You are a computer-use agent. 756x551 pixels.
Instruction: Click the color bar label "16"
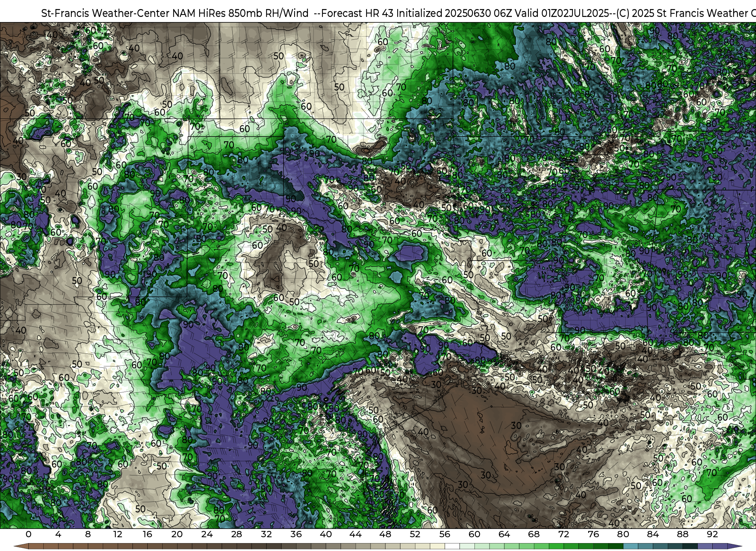tap(147, 534)
